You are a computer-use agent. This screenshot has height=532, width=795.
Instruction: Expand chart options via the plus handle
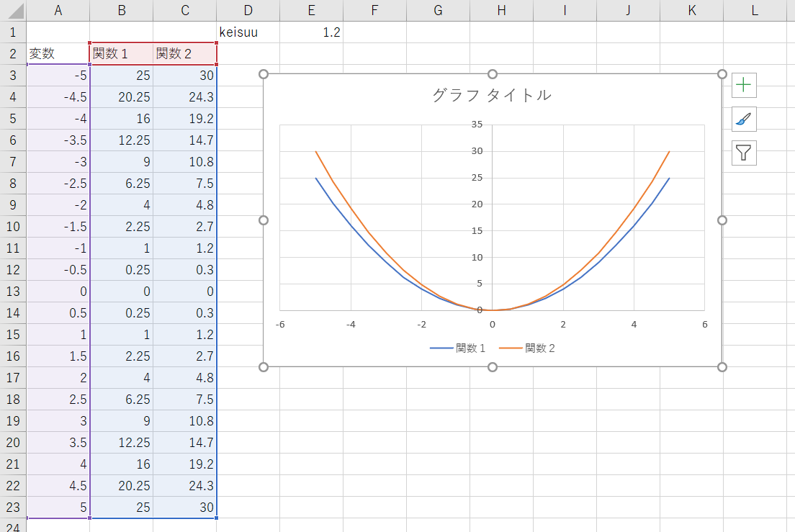(x=742, y=85)
